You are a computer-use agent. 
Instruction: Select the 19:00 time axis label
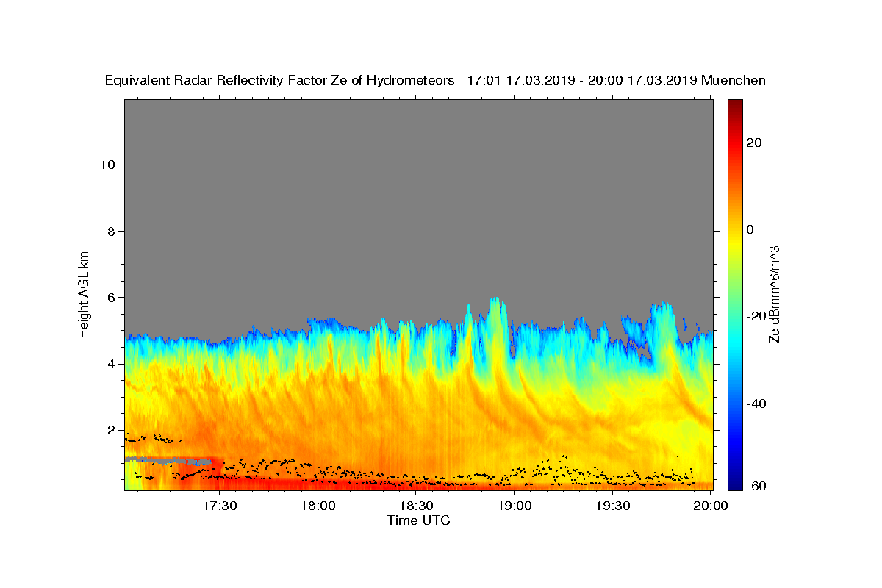tap(515, 506)
